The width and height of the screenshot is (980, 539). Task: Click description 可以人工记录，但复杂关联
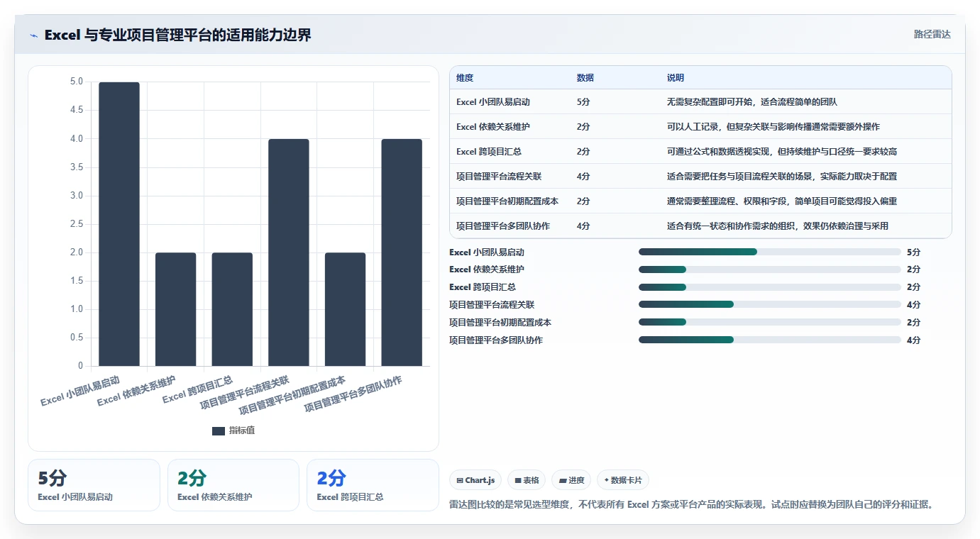pyautogui.click(x=773, y=127)
